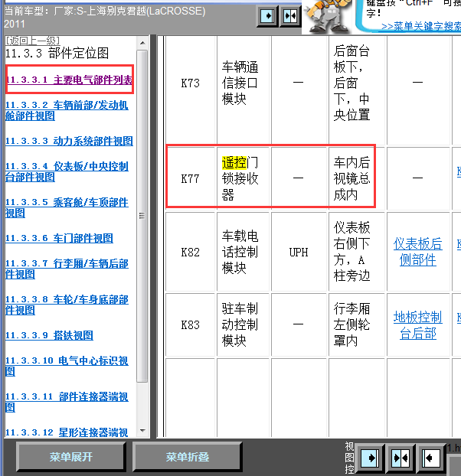Open 11.3.3.10 电气中心标识视图
The height and width of the screenshot is (476, 461).
(x=67, y=366)
